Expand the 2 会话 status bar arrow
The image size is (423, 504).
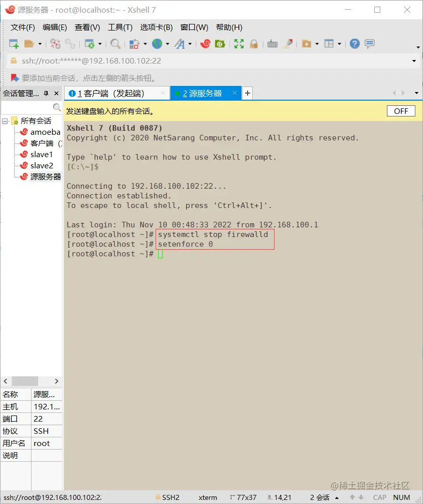[x=337, y=497]
